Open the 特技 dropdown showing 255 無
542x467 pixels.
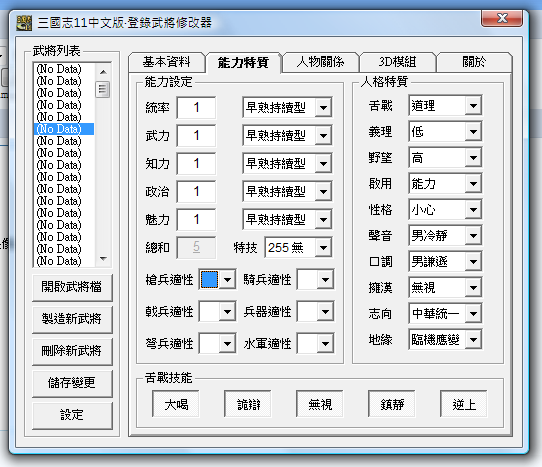pyautogui.click(x=299, y=247)
